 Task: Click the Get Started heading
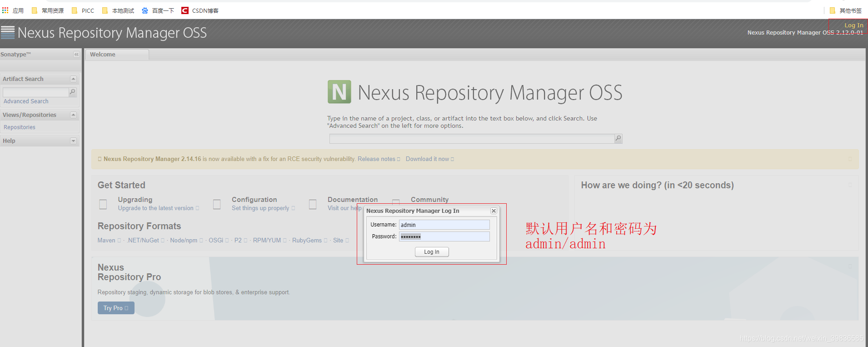[121, 185]
